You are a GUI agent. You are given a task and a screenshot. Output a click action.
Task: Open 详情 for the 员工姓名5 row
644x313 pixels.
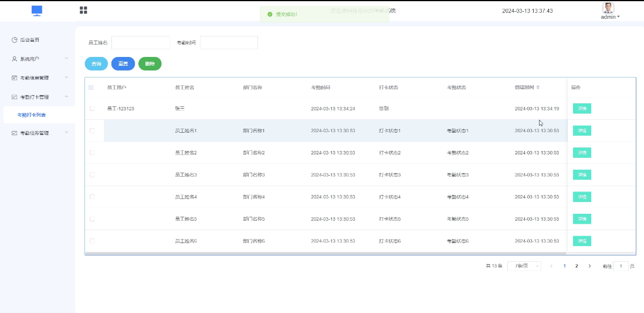point(582,219)
